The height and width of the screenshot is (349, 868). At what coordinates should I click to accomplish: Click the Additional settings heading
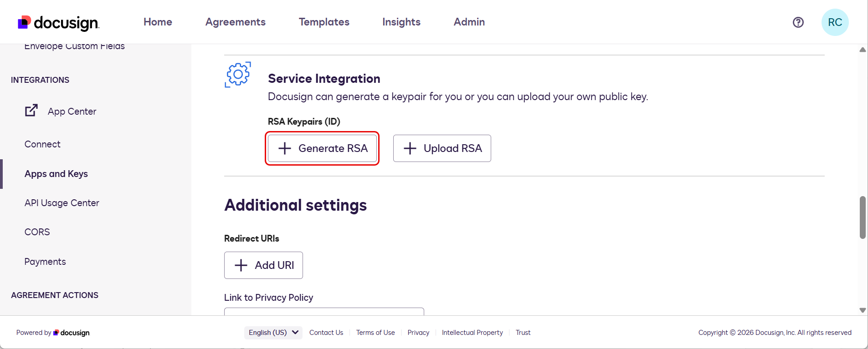tap(296, 205)
